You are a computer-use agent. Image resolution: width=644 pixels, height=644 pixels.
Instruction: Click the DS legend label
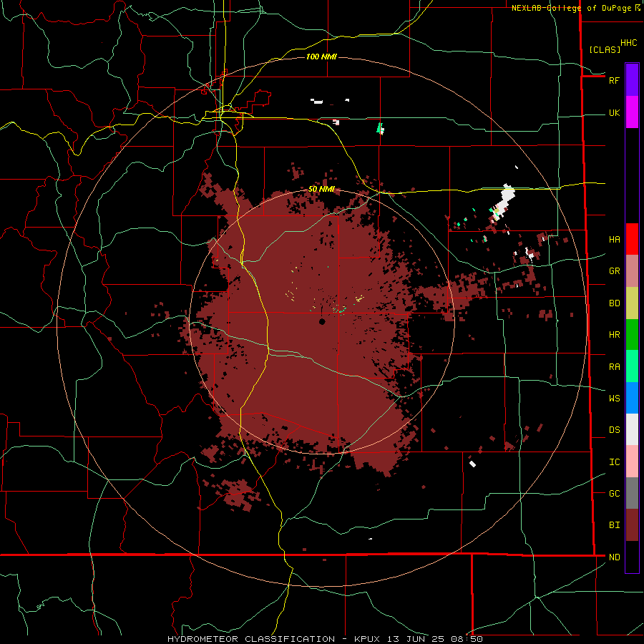[614, 430]
